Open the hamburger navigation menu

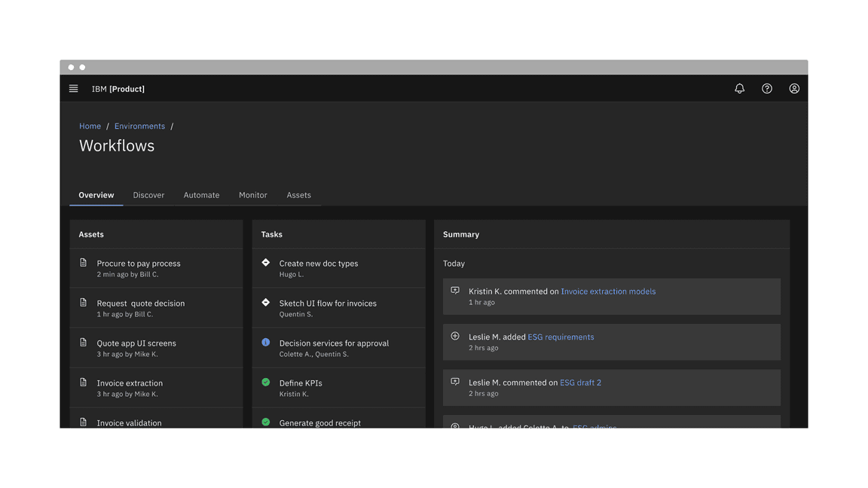tap(74, 89)
